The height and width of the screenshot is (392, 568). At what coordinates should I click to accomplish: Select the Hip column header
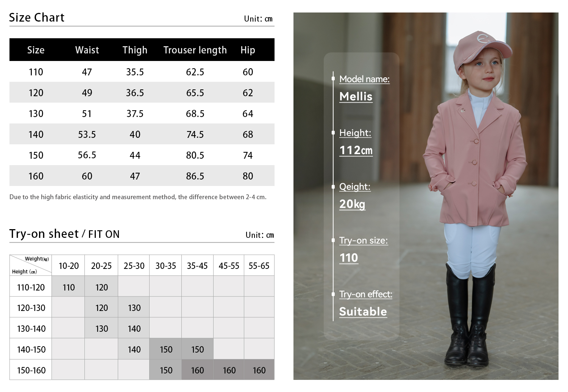pos(248,50)
